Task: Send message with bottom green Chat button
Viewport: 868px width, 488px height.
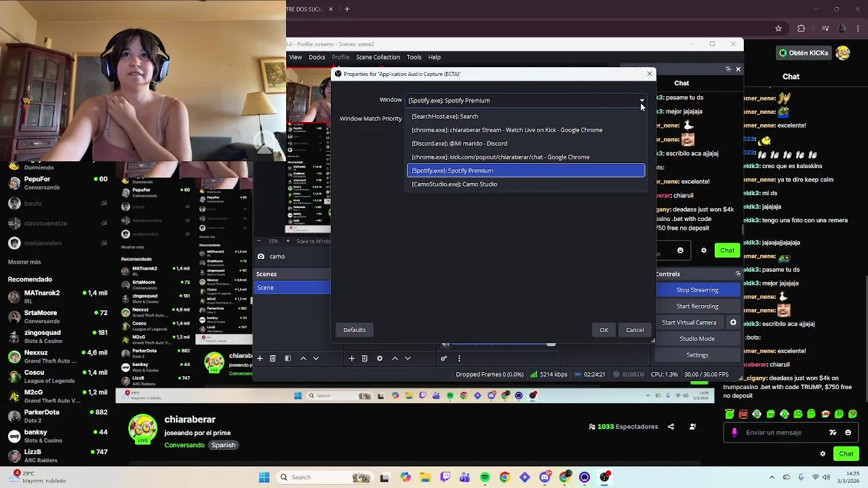Action: click(846, 454)
